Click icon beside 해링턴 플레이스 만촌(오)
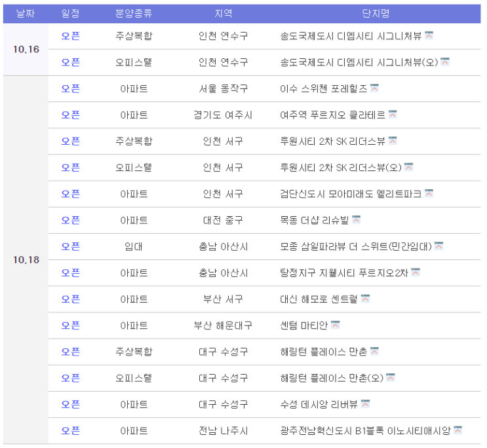Viewport: 487px width, 448px height. (391, 377)
